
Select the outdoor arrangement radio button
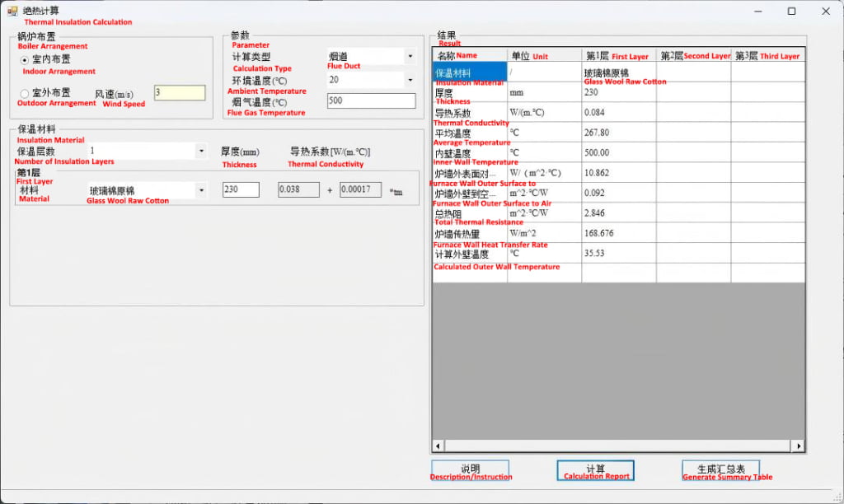25,93
